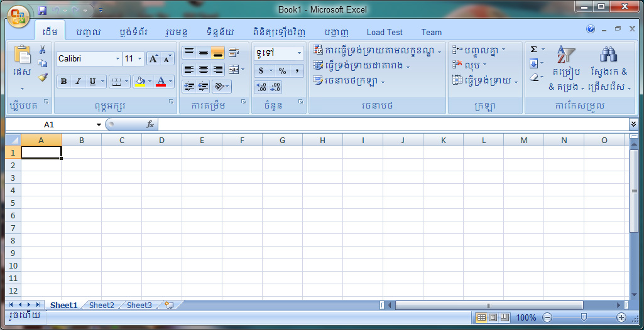Toggle Underline formatting
The height and width of the screenshot is (330, 644).
click(x=92, y=82)
